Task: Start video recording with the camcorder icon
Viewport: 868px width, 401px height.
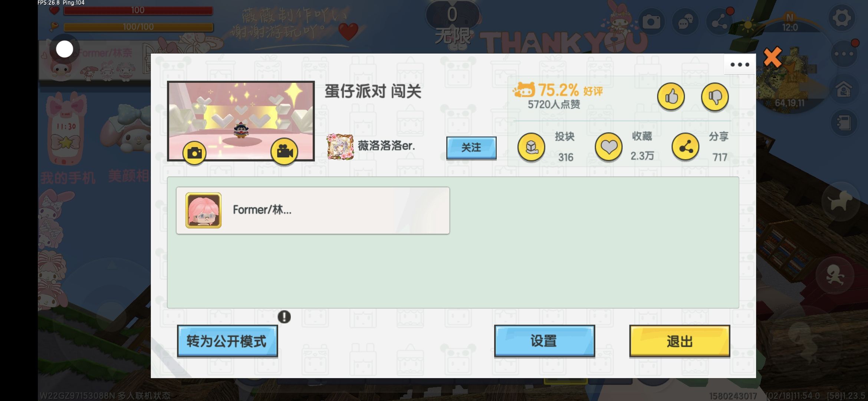Action: pos(284,151)
